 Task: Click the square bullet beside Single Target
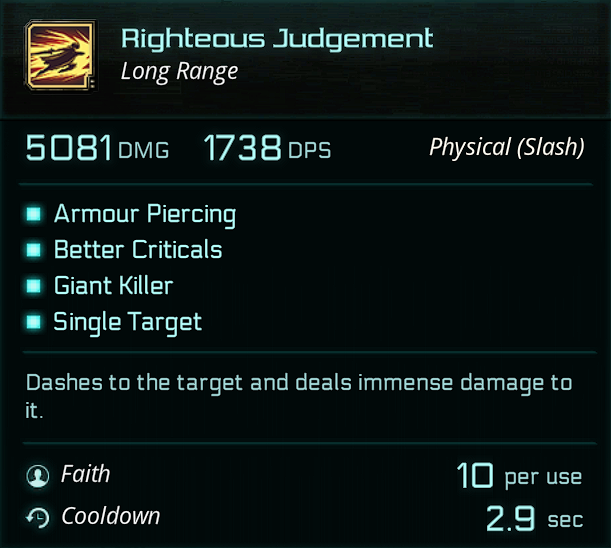(x=35, y=322)
